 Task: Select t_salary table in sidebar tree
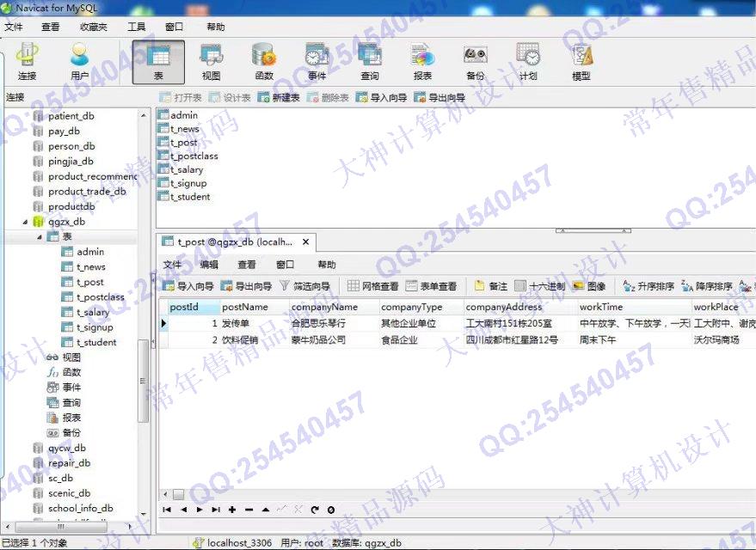tap(92, 312)
